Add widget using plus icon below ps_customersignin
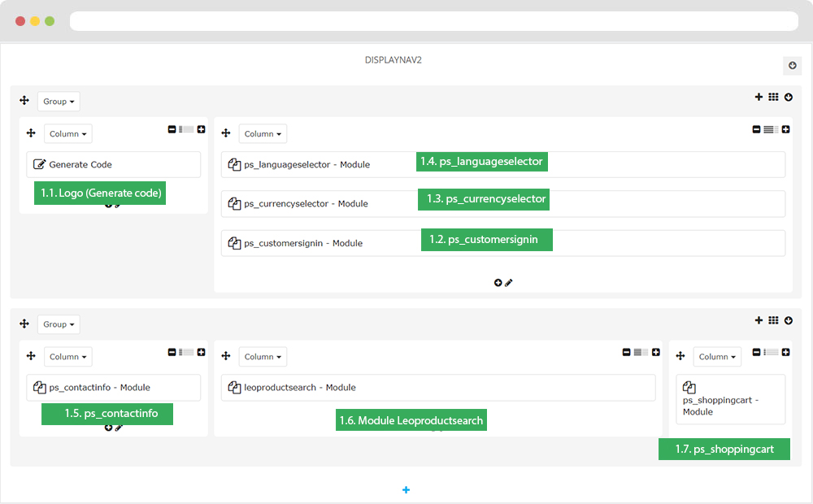813x504 pixels. pyautogui.click(x=498, y=283)
